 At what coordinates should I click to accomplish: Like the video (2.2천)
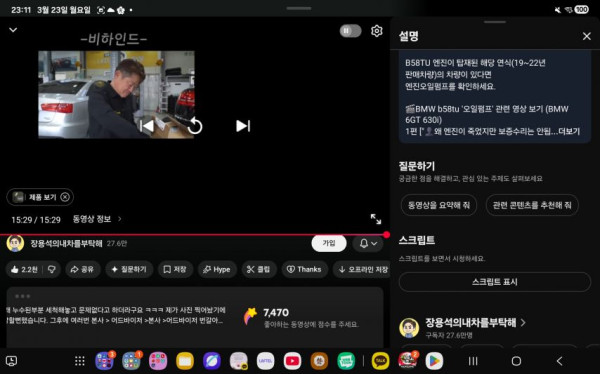(24, 269)
